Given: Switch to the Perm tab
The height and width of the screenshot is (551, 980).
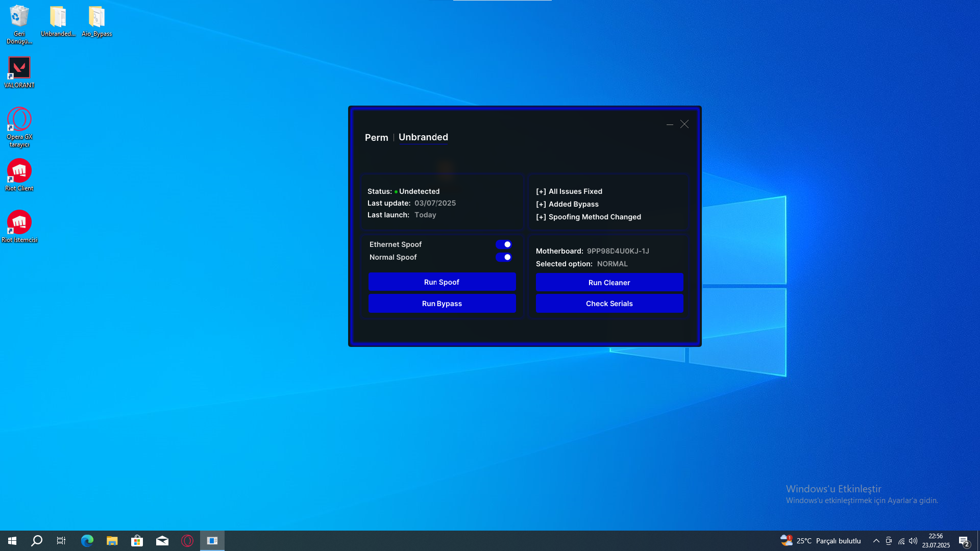Looking at the screenshot, I should (376, 138).
